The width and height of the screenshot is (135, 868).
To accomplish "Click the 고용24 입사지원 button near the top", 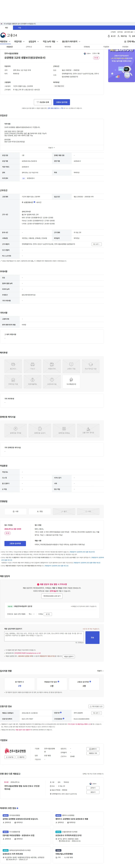I will pos(62,102).
